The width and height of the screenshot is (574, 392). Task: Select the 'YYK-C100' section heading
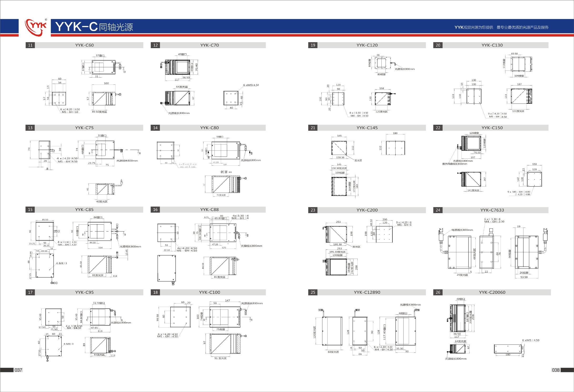point(209,292)
